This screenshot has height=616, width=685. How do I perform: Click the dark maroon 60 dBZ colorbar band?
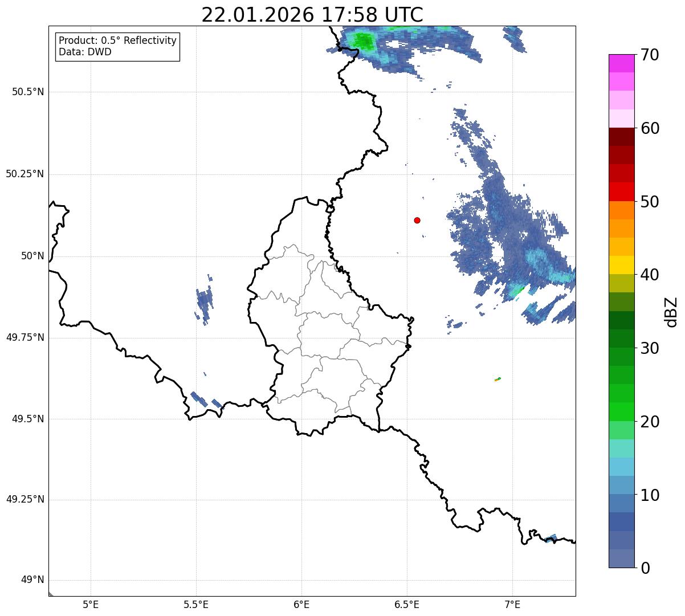(x=622, y=137)
